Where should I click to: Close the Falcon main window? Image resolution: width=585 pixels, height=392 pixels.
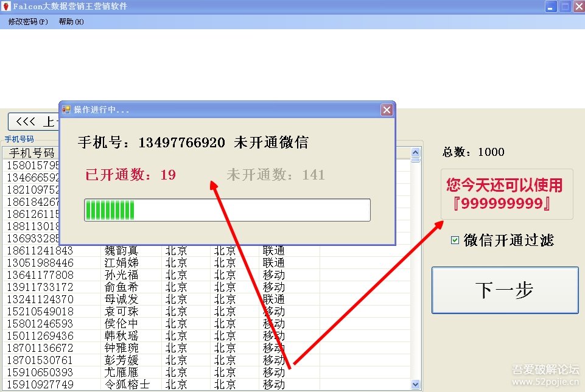579,6
